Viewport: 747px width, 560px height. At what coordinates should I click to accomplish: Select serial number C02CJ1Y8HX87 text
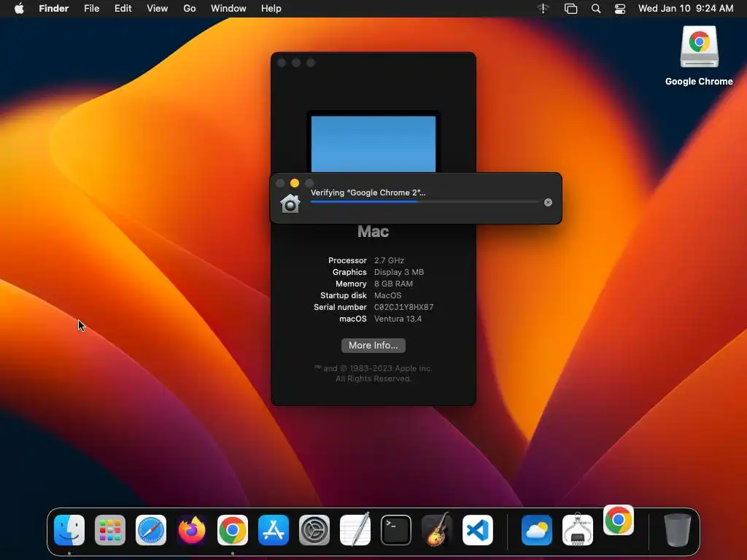403,307
